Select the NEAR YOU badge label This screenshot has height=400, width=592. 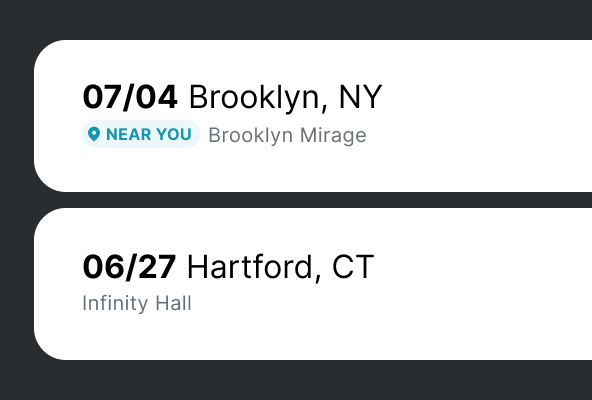point(141,134)
